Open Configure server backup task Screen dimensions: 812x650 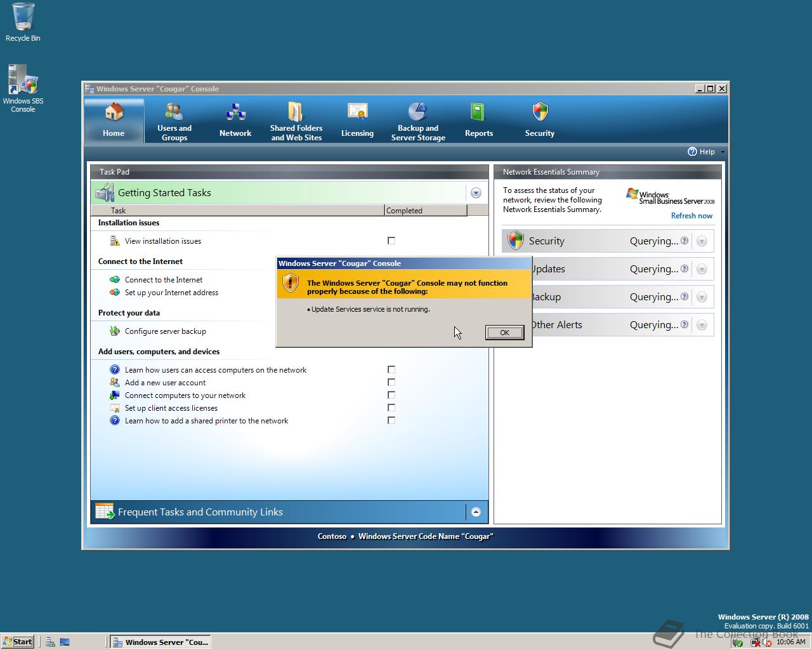click(166, 331)
